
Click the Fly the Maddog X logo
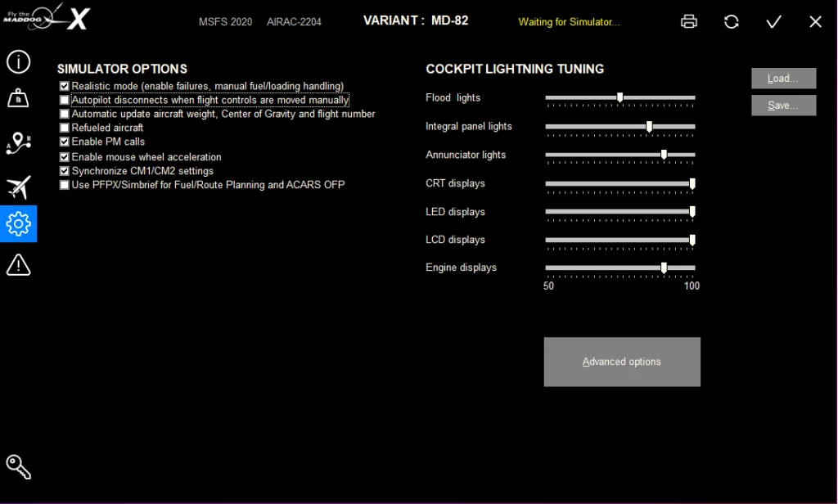[x=47, y=18]
